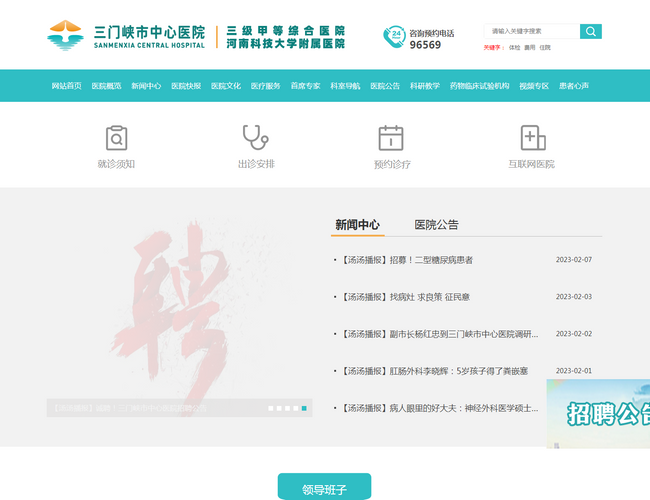This screenshot has width=650, height=500.
Task: Open 互联网医院 hospital icon
Action: (x=532, y=138)
